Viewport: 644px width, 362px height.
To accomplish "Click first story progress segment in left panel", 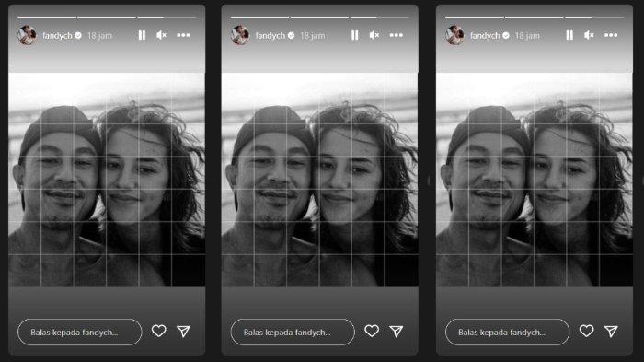I will 47,18.
